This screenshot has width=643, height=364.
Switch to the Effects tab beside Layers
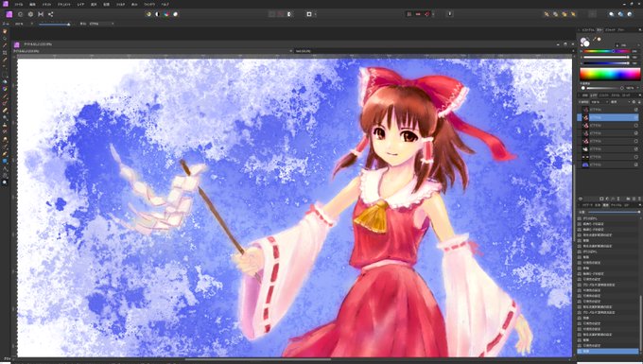[605, 95]
